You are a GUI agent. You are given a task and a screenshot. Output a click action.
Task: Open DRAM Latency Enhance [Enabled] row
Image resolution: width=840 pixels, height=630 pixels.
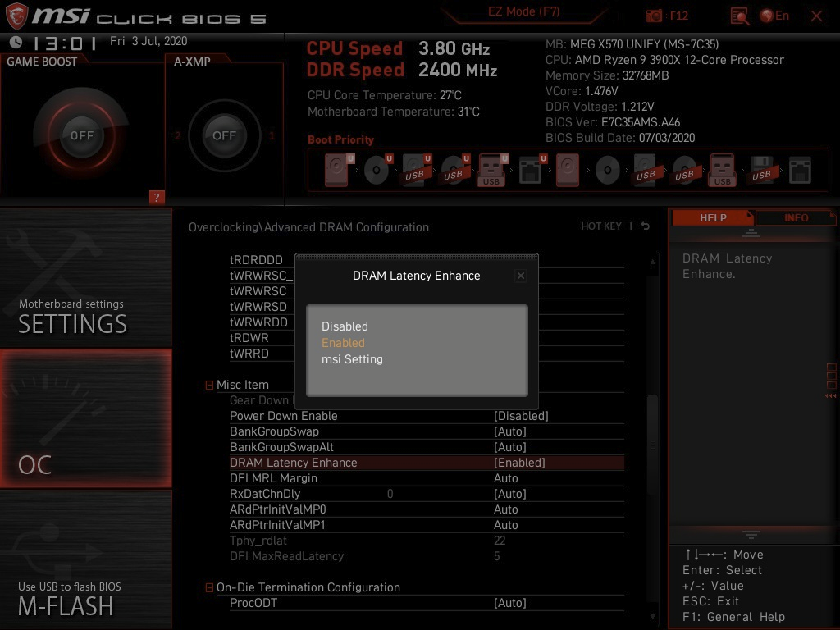click(x=426, y=463)
